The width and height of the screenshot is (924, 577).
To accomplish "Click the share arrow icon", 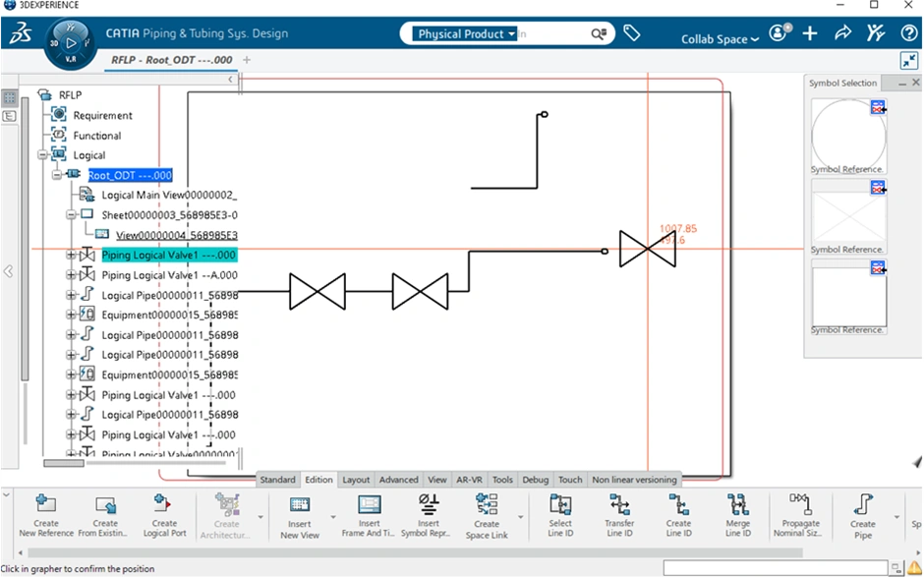I will click(842, 33).
